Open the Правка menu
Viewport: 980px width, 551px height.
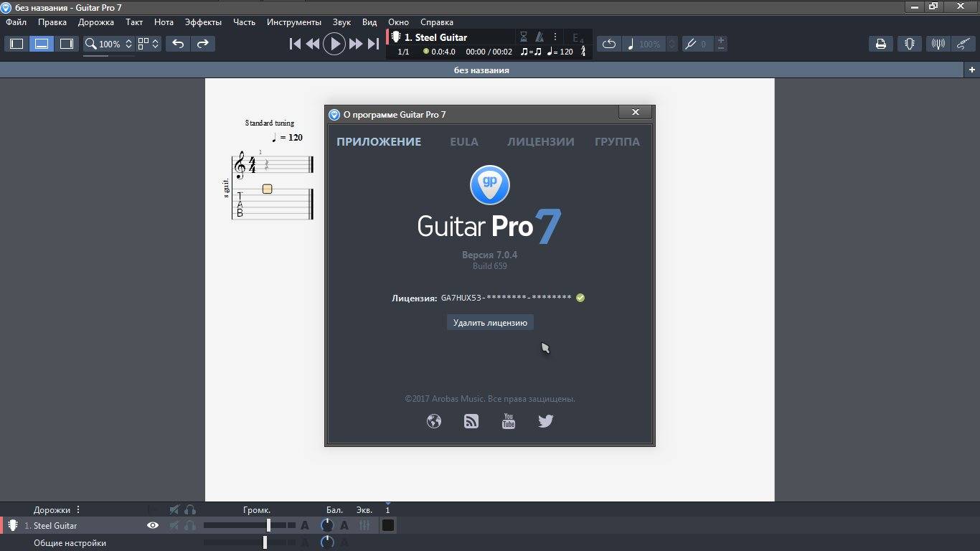point(52,22)
